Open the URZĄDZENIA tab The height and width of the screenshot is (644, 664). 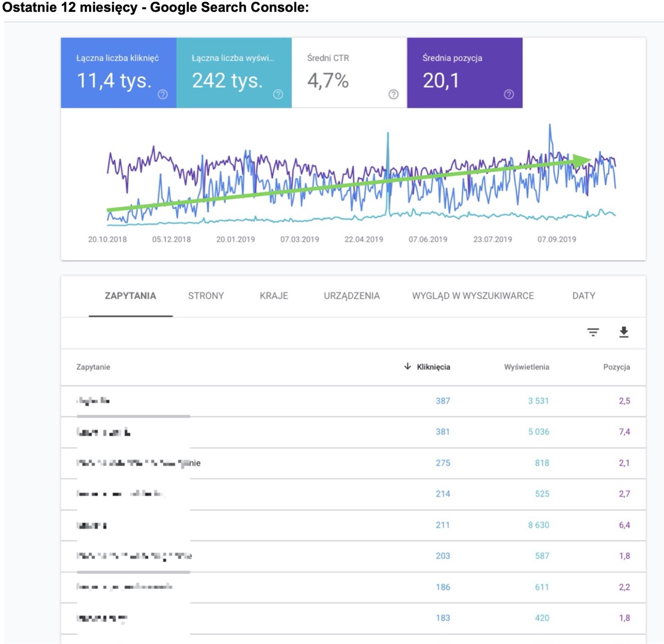(x=352, y=296)
